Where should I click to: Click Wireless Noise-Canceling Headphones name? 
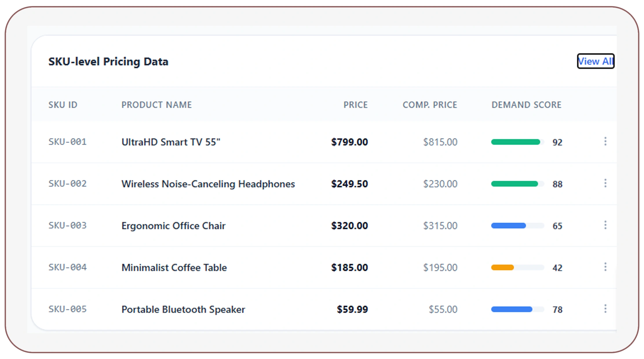(x=208, y=184)
